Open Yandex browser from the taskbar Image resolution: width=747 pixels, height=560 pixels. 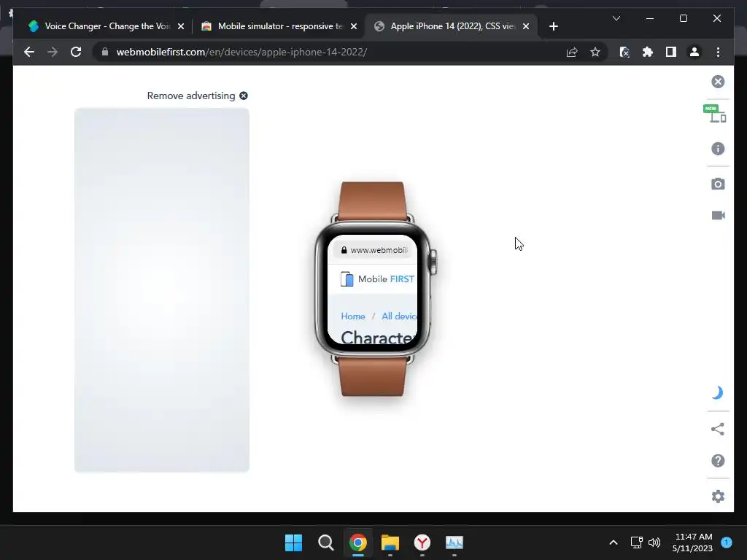pyautogui.click(x=422, y=542)
